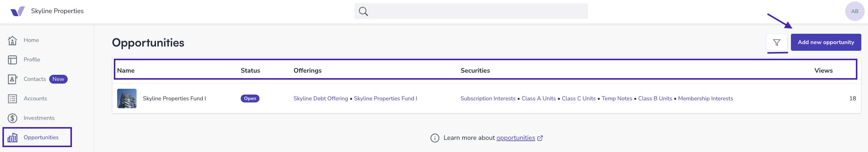Click the info circle icon
Image resolution: width=868 pixels, height=152 pixels.
[x=435, y=138]
